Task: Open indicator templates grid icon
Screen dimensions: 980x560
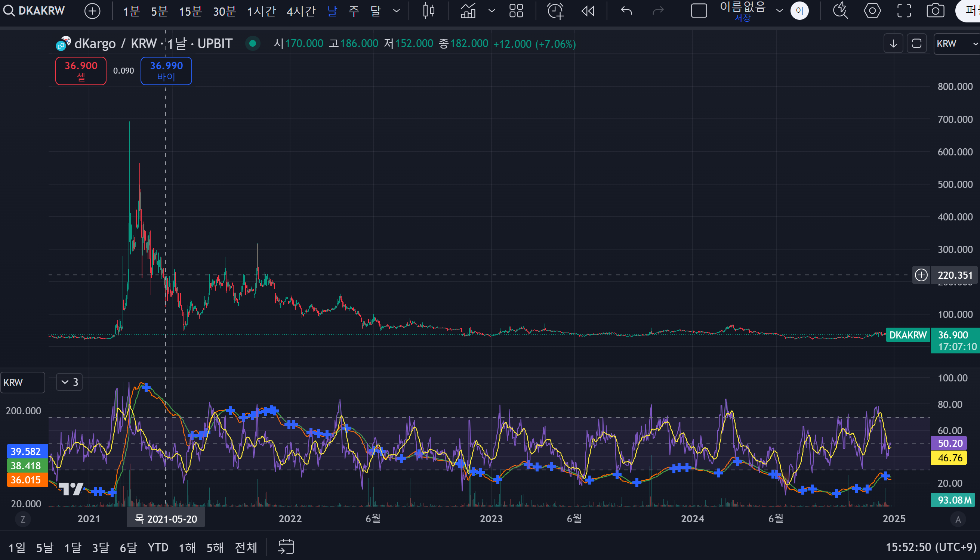Action: tap(516, 11)
